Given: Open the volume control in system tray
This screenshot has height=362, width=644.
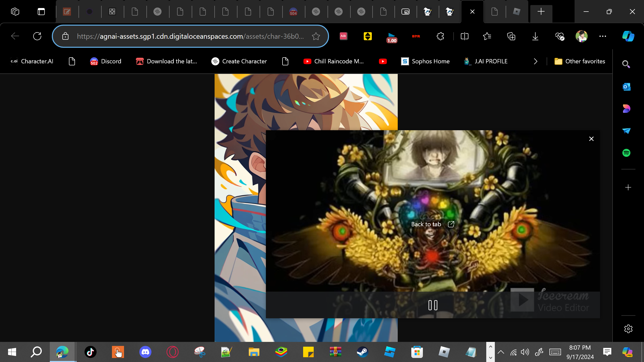Looking at the screenshot, I should click(x=525, y=352).
